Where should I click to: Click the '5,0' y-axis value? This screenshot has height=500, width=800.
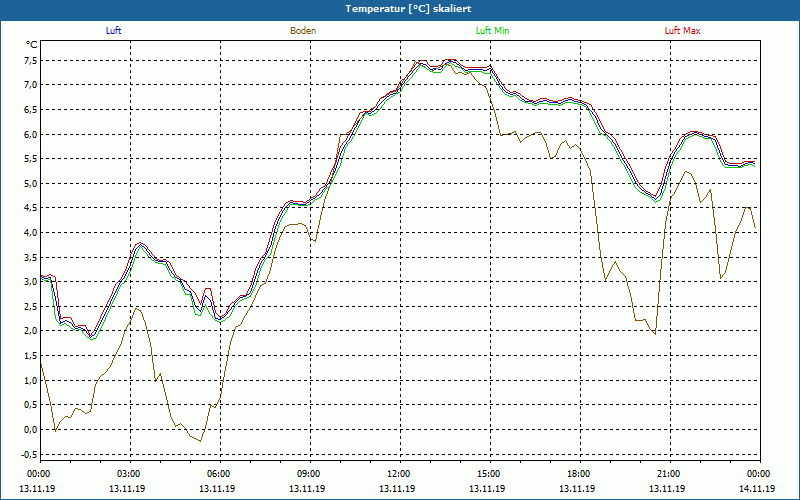[31, 183]
